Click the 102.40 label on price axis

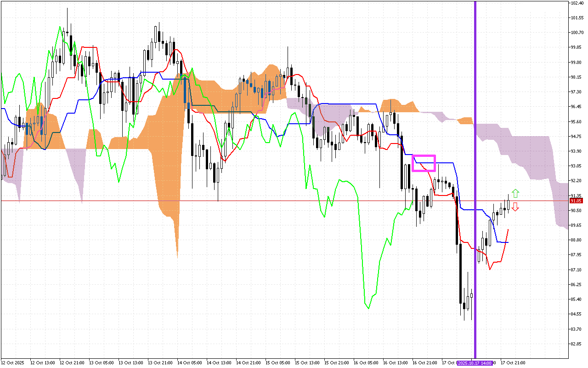click(577, 3)
